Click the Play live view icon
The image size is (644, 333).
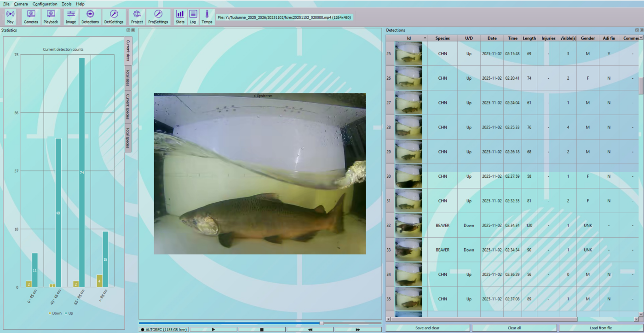(x=10, y=17)
